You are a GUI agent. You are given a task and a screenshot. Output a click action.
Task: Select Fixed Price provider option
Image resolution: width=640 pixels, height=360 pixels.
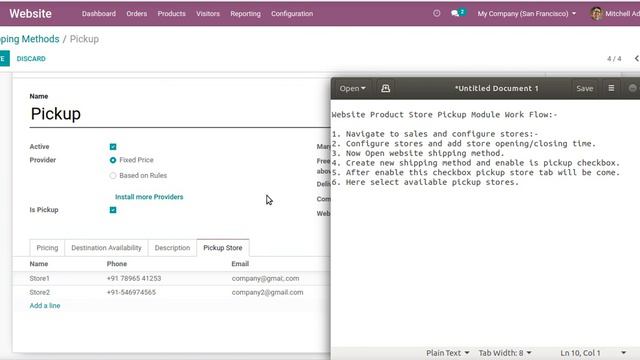click(113, 160)
